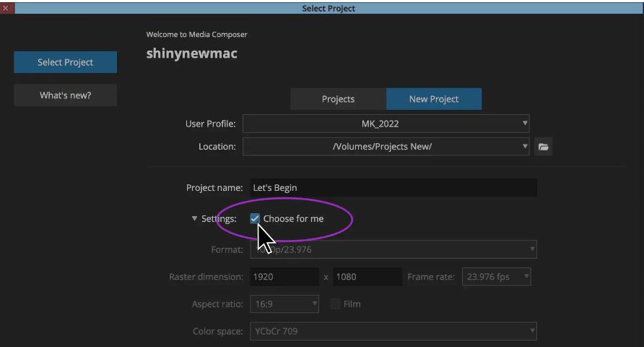The height and width of the screenshot is (347, 644).
Task: Open the Color space dropdown
Action: coord(393,331)
